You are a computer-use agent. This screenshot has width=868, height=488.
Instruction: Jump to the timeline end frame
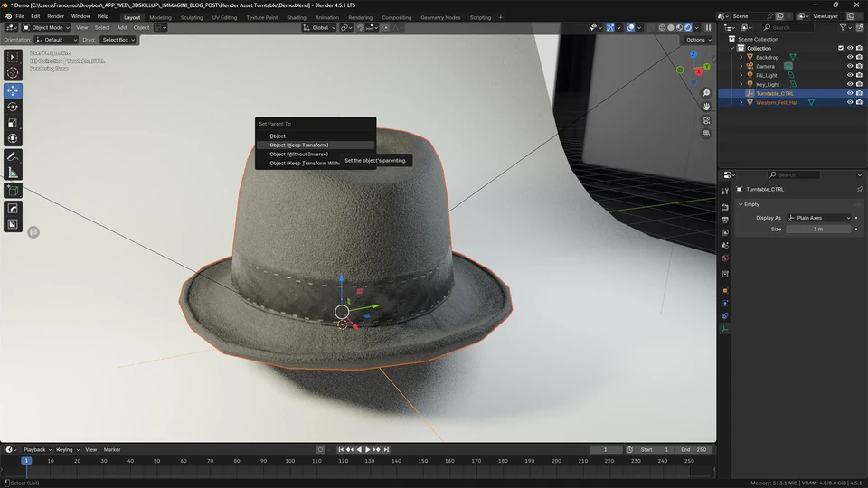tap(386, 450)
